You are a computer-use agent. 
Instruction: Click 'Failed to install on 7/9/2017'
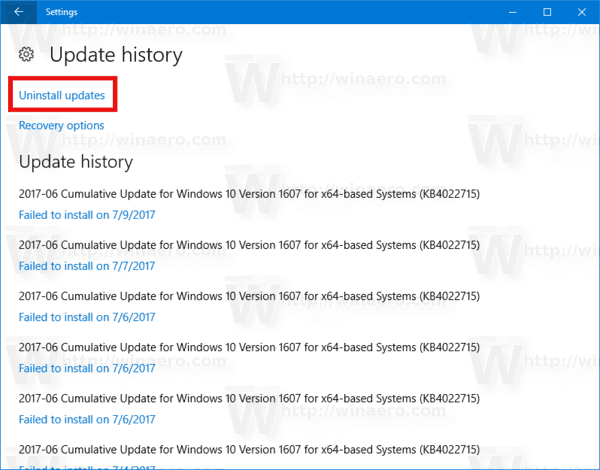pyautogui.click(x=87, y=214)
